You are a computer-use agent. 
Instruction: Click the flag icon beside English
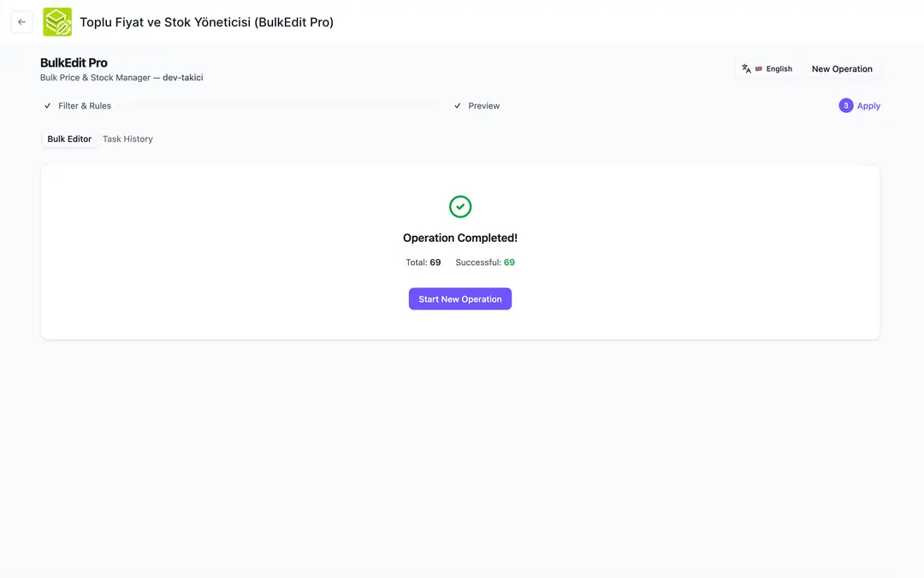pos(759,69)
